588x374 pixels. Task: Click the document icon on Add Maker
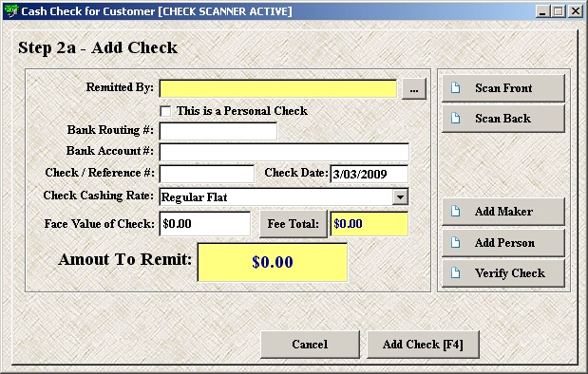pos(455,211)
